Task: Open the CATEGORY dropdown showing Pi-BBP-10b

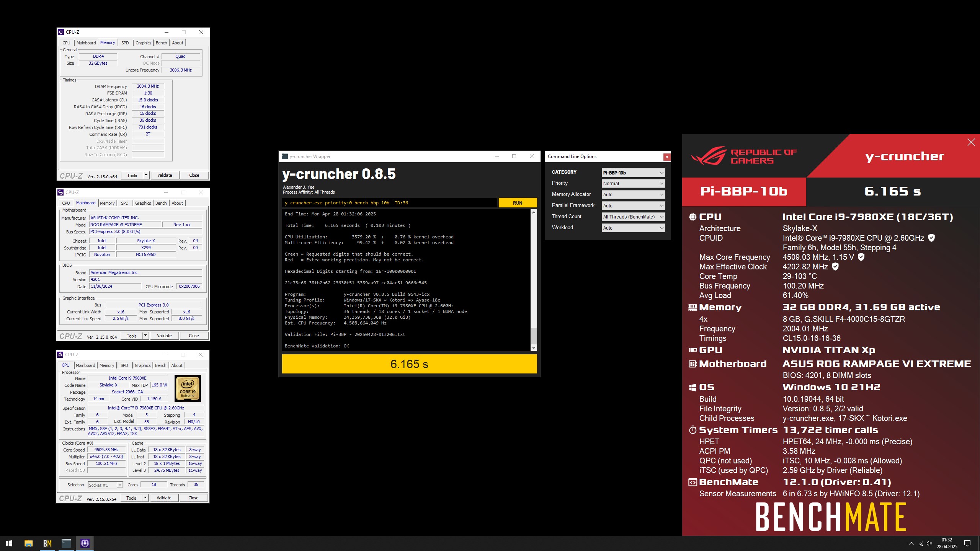Action: [x=633, y=173]
